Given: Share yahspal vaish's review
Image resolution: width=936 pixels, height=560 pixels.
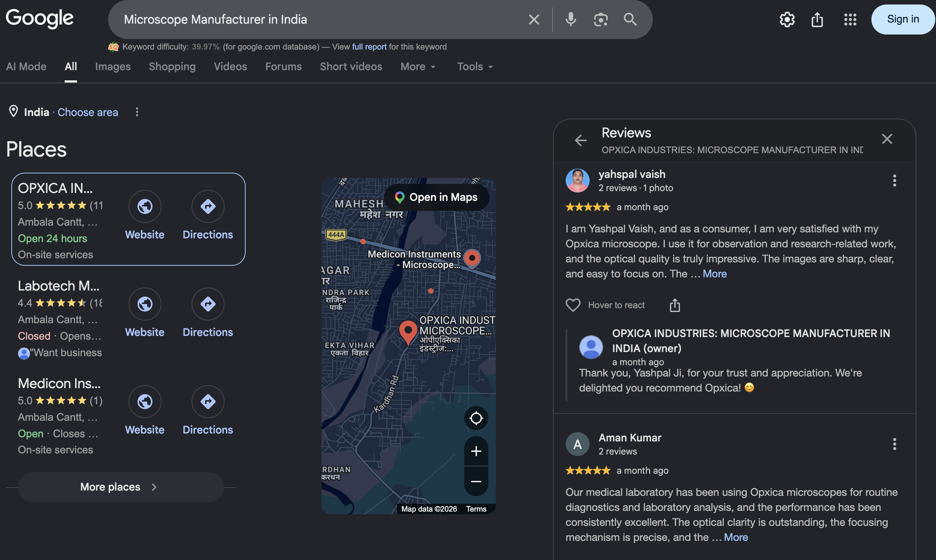Looking at the screenshot, I should [x=675, y=305].
